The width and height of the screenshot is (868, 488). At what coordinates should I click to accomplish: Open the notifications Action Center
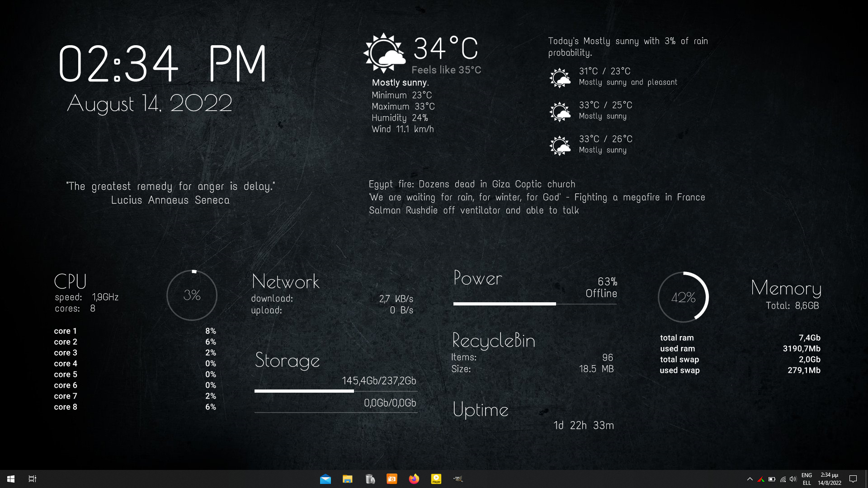[854, 479]
